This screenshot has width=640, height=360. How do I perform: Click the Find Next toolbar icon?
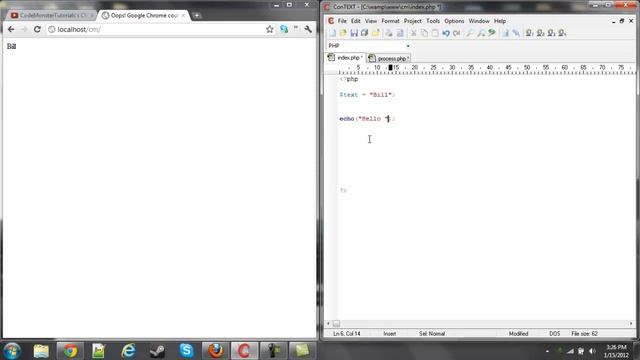(481, 33)
